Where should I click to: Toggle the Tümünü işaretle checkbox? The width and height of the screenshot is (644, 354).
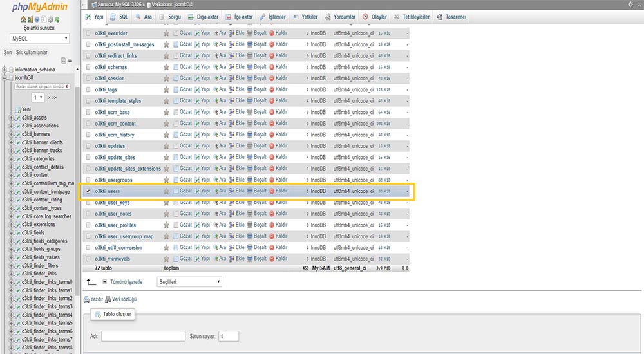click(105, 282)
